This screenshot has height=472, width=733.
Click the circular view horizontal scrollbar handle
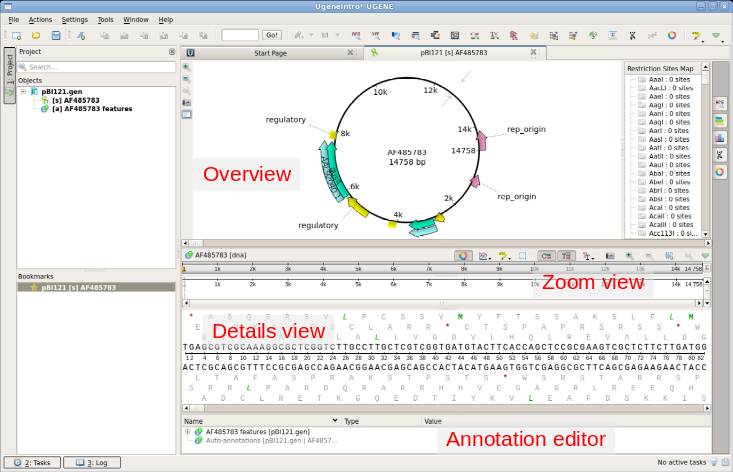[x=196, y=243]
